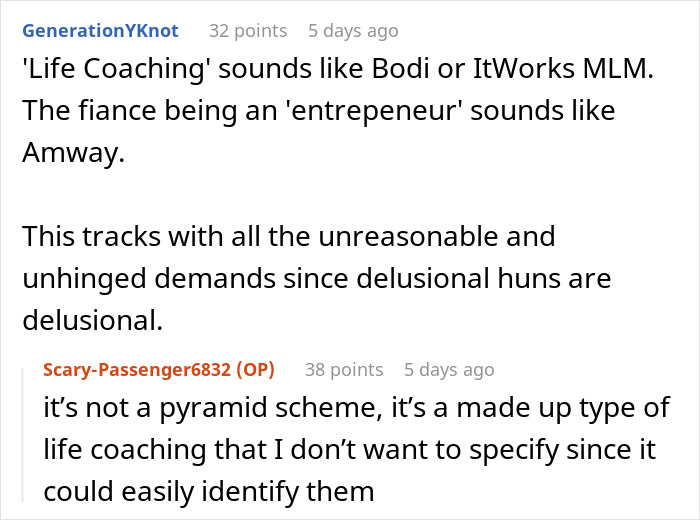Click the (OP) label beside Scary-Passenger6832
The image size is (700, 520).
(x=253, y=370)
